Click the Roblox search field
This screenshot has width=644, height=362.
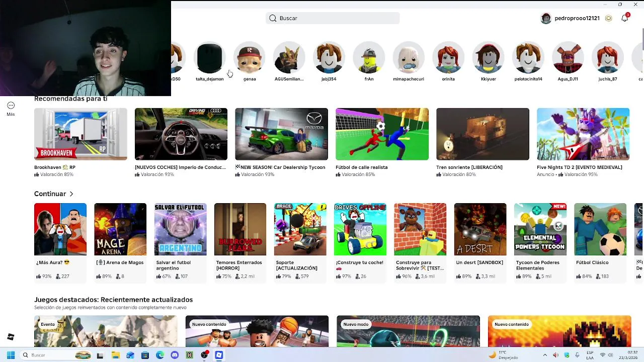click(333, 18)
